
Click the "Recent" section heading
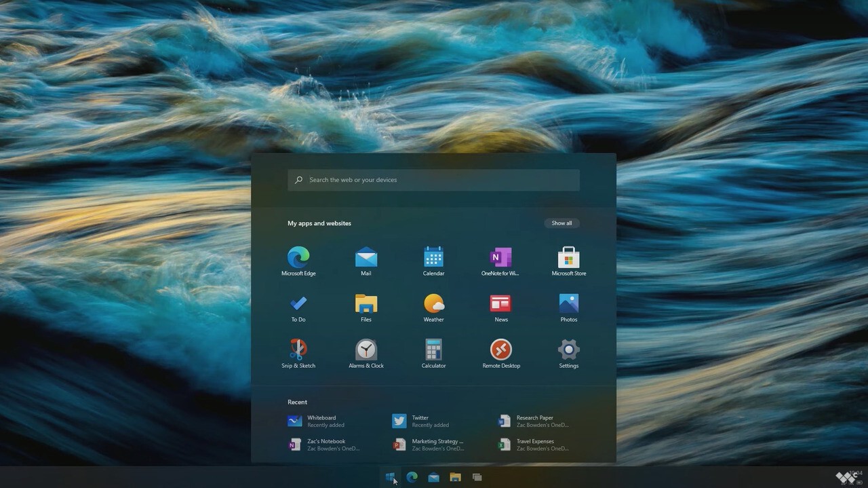click(x=297, y=402)
